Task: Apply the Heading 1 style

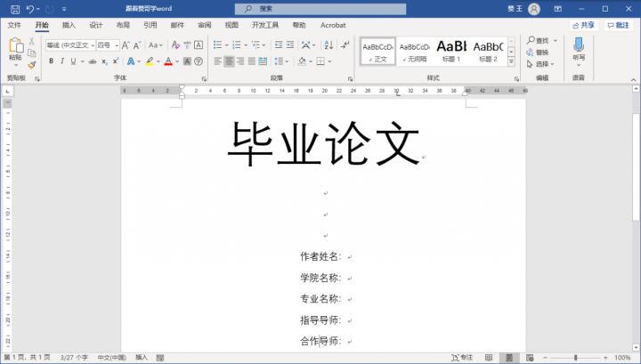Action: tap(451, 51)
